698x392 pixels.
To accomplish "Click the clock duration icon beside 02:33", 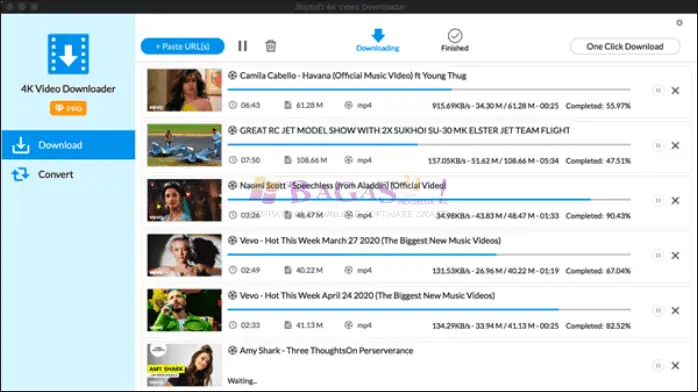I will click(x=232, y=325).
